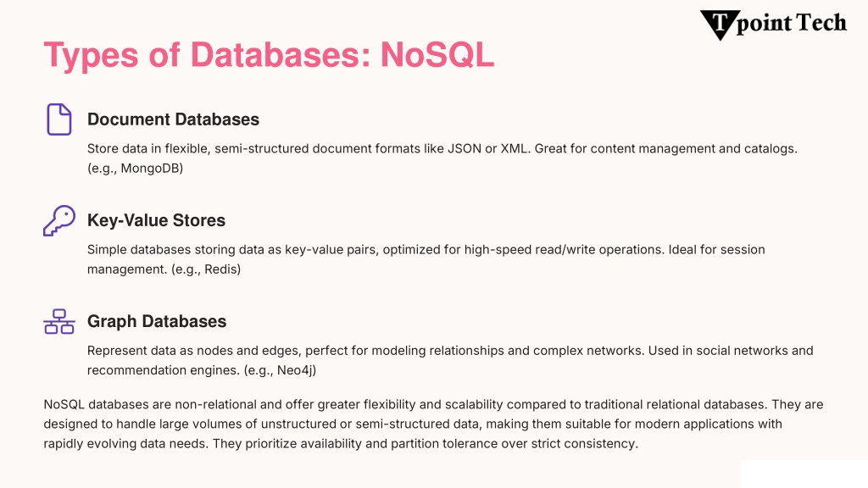Screen dimensions: 868x488
Task: Click the '(e.g., Redis)' example text
Action: 206,269
